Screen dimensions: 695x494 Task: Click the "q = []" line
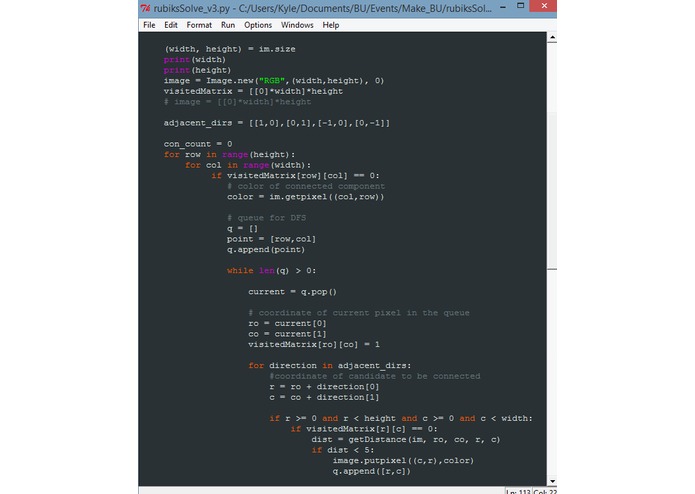(242, 229)
